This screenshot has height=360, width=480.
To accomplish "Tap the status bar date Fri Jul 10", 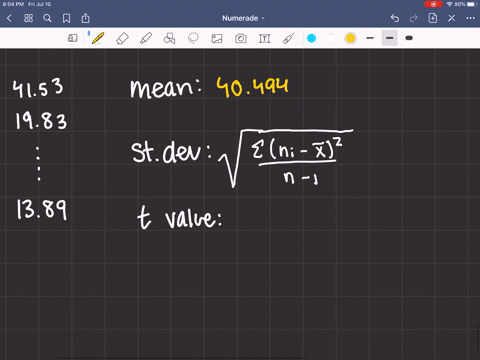I will [x=40, y=4].
